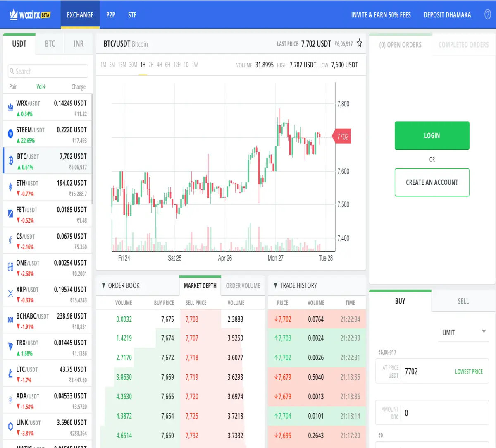The height and width of the screenshot is (448, 496).
Task: Set chart interval to 30M
Action: (133, 65)
